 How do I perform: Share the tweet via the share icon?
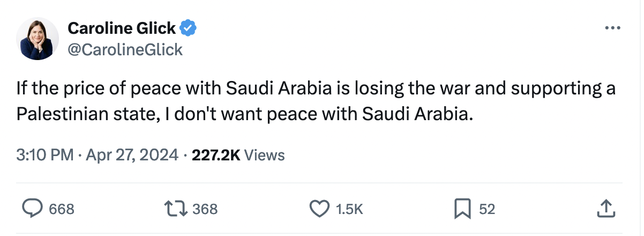coord(604,209)
